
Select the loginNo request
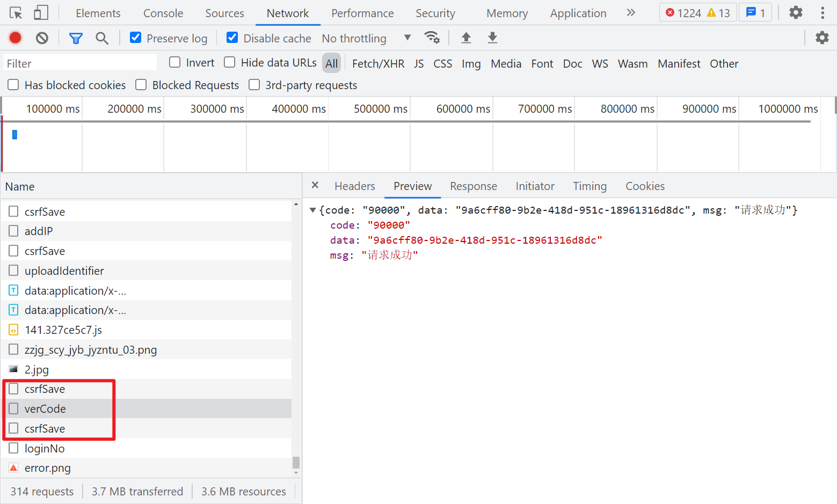tap(45, 448)
